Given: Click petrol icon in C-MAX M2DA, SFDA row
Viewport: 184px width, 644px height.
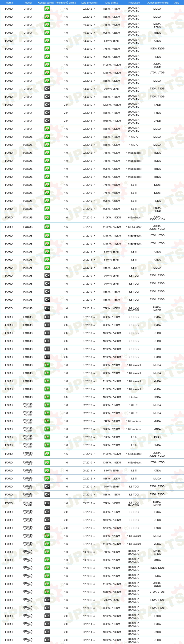Looking at the screenshot, I should click(x=47, y=25).
